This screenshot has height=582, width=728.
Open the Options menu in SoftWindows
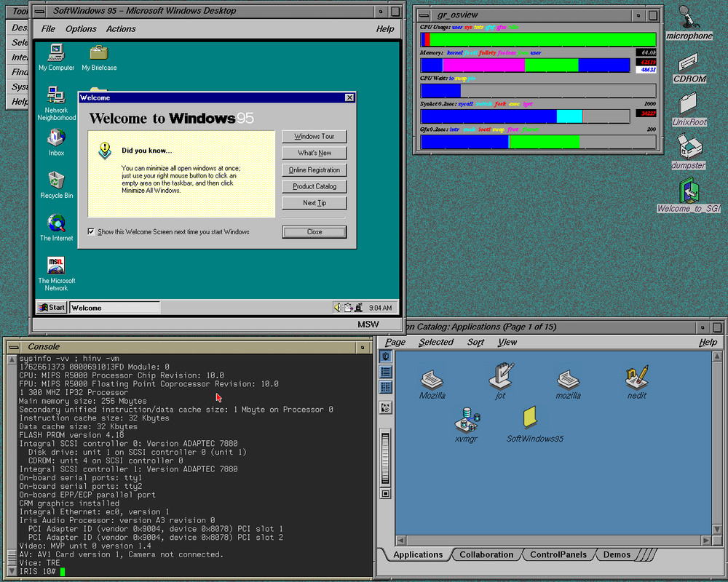80,28
